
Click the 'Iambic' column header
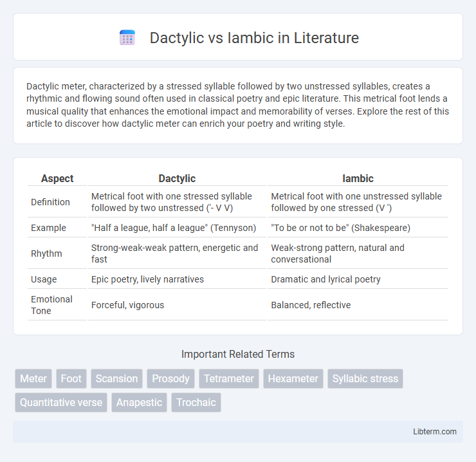click(358, 179)
